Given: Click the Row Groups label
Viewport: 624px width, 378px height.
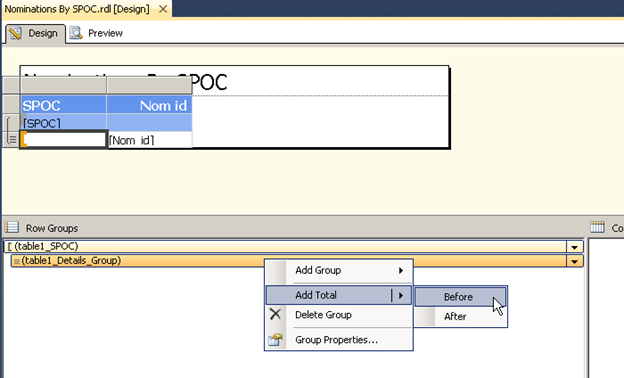Looking at the screenshot, I should [x=52, y=228].
